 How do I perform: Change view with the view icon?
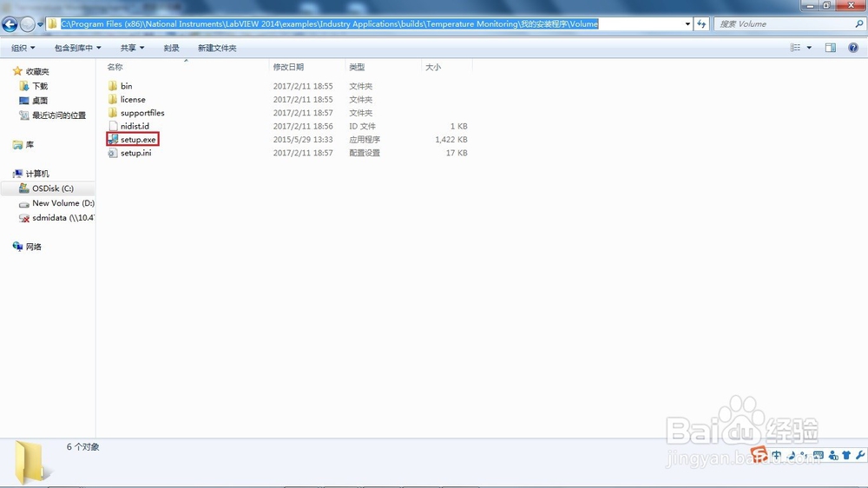(795, 48)
